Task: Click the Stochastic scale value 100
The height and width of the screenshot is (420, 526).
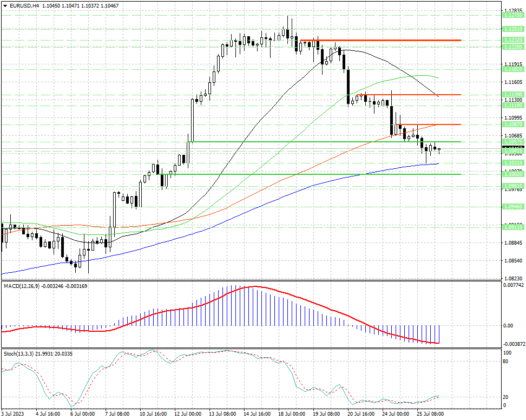Action: [508, 353]
